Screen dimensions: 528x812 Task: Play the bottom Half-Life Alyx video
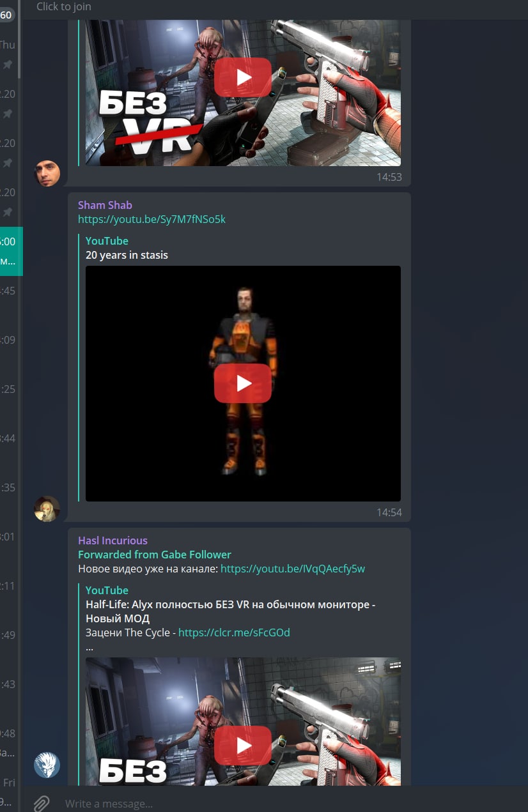tap(243, 746)
